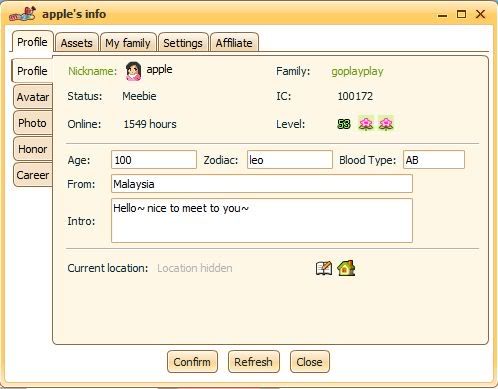Click the 'apple' nickname text

click(x=159, y=69)
